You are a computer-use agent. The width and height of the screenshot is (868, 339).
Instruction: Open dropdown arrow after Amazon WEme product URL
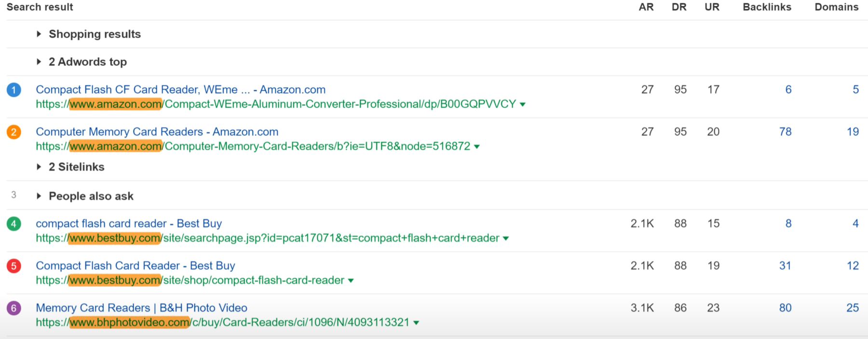[523, 105]
